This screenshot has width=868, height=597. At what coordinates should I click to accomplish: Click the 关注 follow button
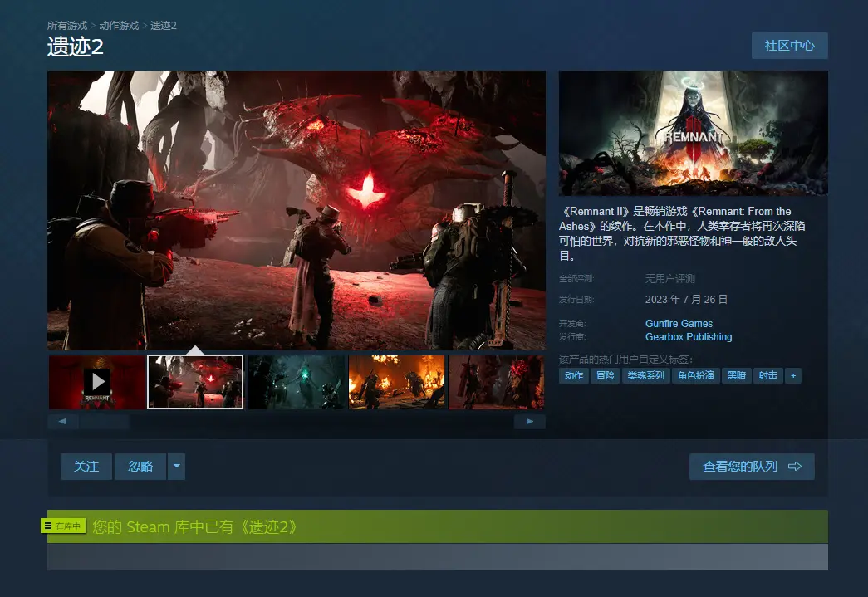[x=86, y=467]
